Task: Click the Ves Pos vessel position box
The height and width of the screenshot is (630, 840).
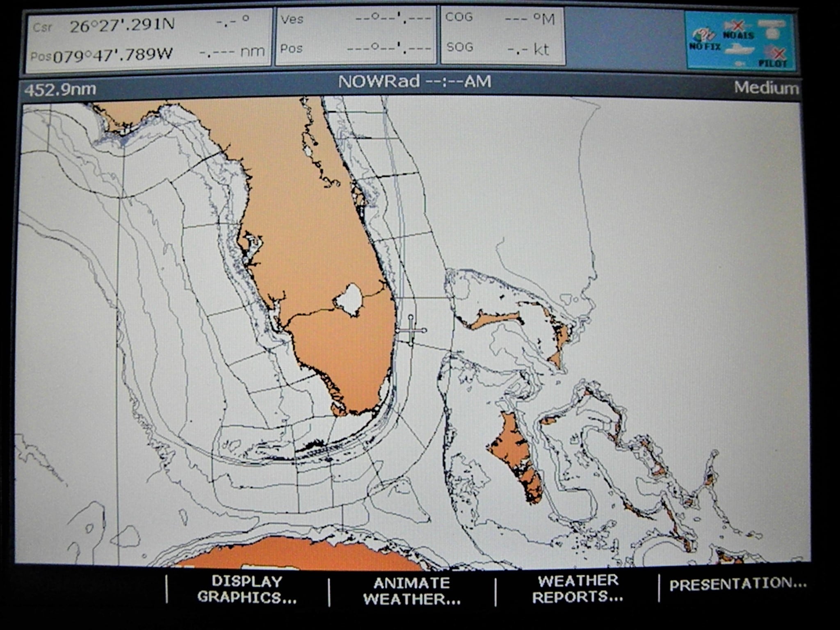Action: (356, 37)
